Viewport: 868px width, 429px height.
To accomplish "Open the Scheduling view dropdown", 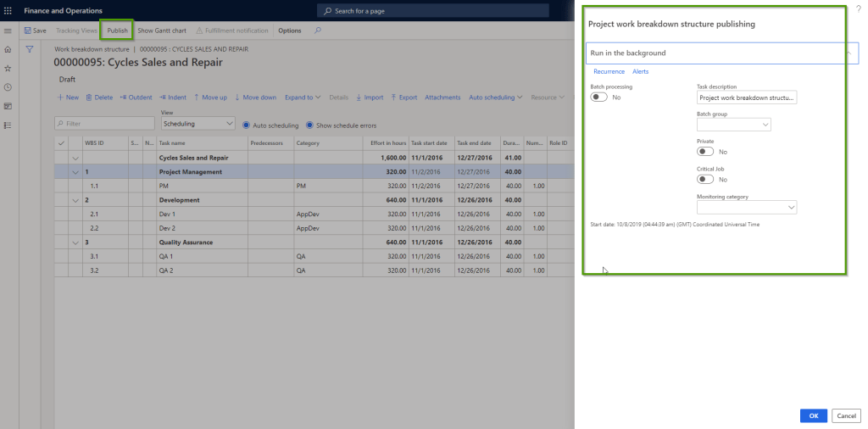I will 198,124.
